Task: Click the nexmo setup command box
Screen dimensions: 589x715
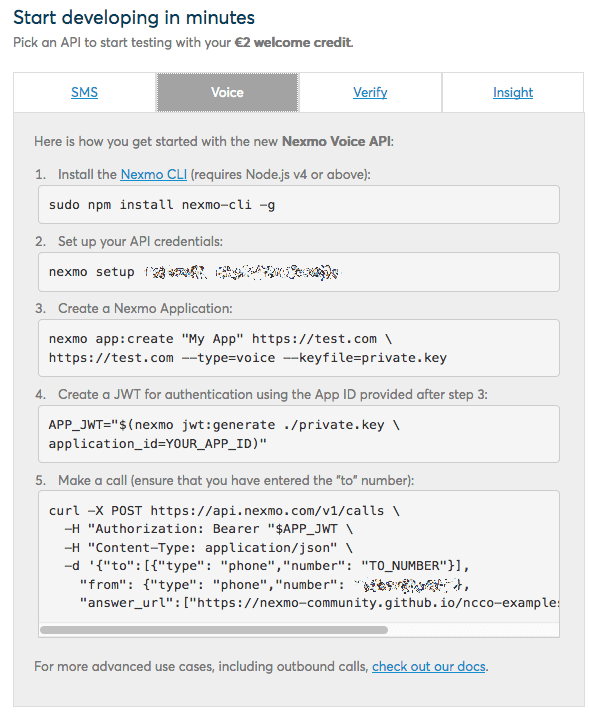Action: click(x=299, y=272)
